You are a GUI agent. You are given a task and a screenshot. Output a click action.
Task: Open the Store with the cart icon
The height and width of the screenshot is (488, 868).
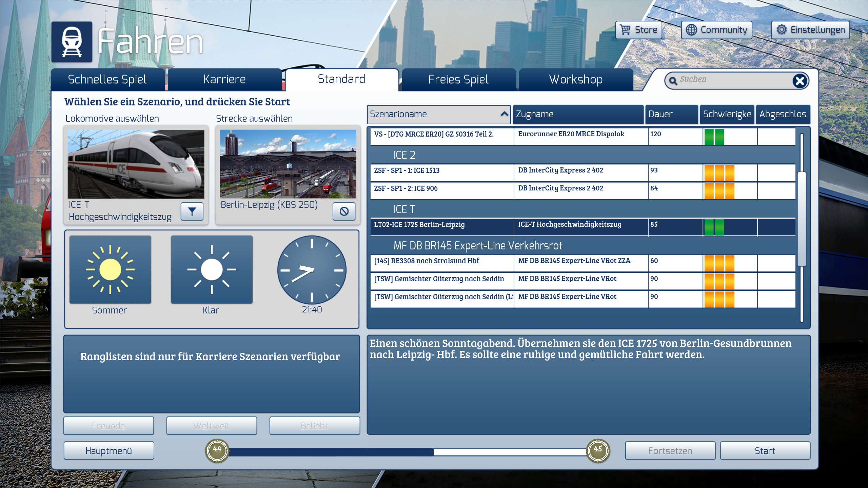click(x=638, y=30)
